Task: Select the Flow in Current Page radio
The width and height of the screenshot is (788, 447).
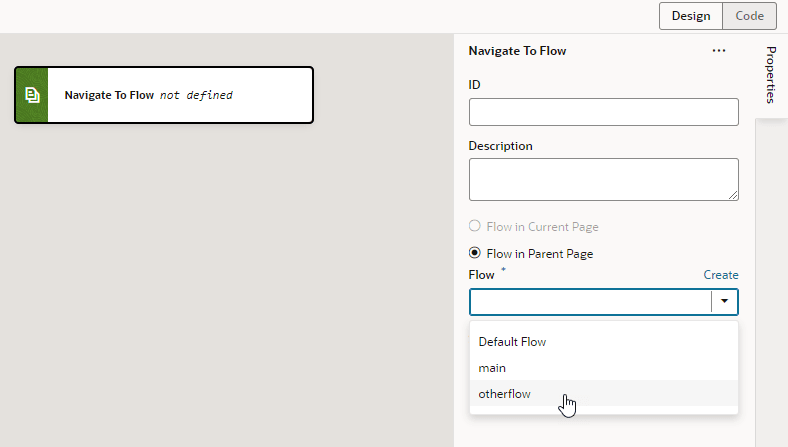Action: 475,227
